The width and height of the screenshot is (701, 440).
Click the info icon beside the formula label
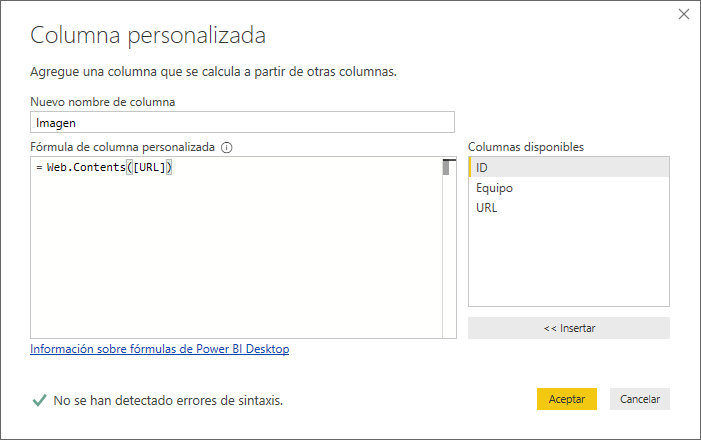click(227, 147)
